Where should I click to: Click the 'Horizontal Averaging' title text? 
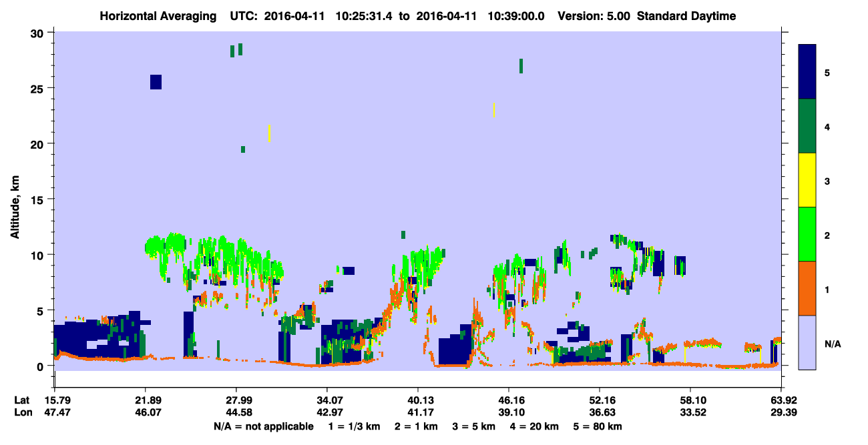click(x=158, y=16)
